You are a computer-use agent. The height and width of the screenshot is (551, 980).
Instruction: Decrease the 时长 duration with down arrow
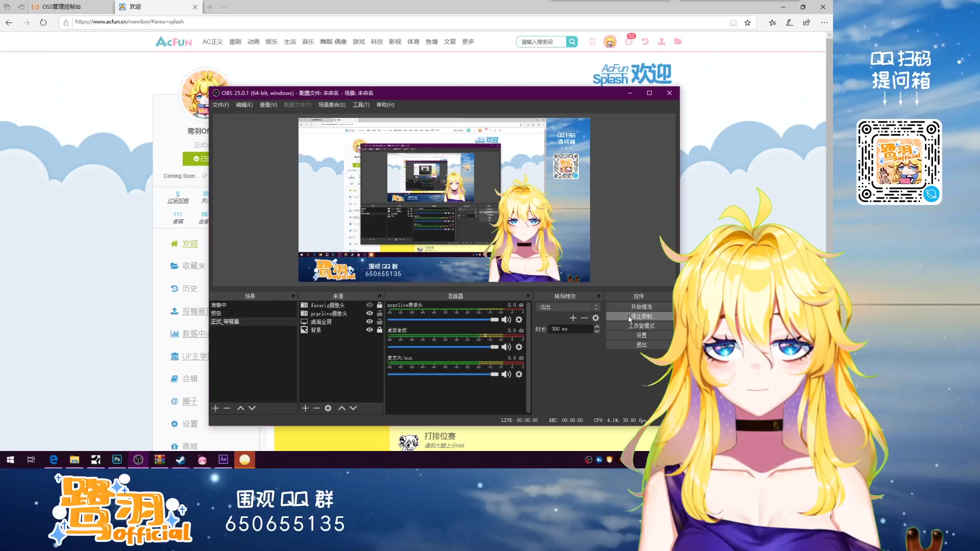[597, 332]
